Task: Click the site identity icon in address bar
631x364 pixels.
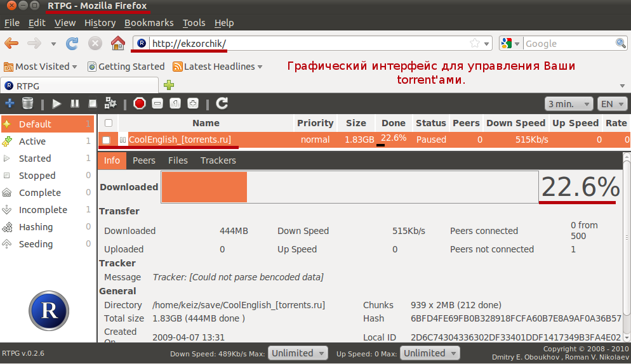Action: pos(142,43)
